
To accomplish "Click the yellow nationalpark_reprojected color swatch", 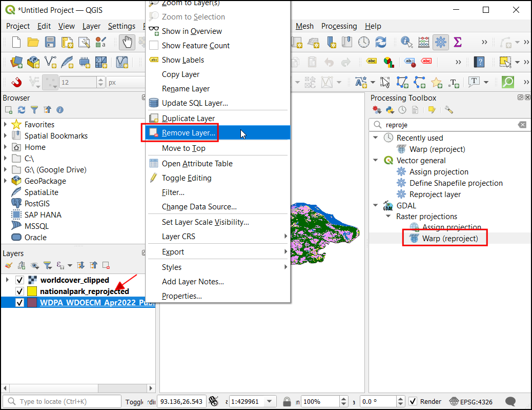I will (x=32, y=291).
